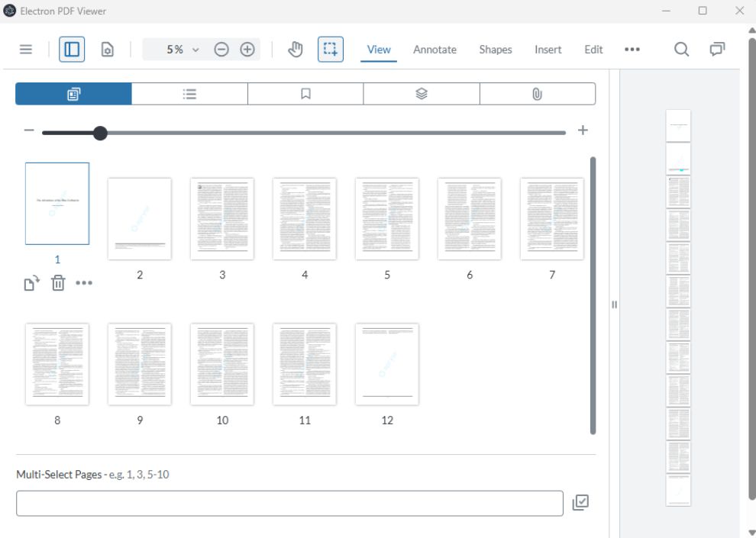Viewport: 756px width, 538px height.
Task: Click the thumbnail size slider track
Action: (x=304, y=133)
